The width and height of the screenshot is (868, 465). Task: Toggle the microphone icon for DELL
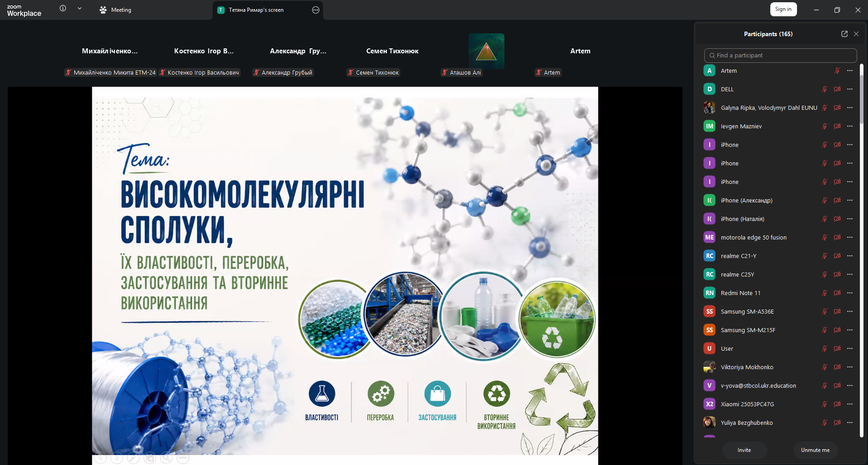pyautogui.click(x=825, y=89)
